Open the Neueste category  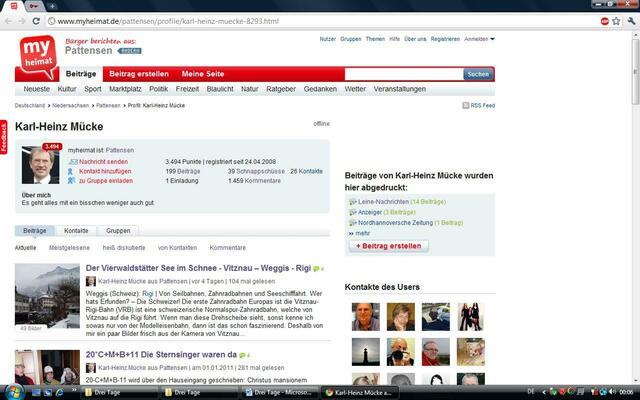coord(36,89)
